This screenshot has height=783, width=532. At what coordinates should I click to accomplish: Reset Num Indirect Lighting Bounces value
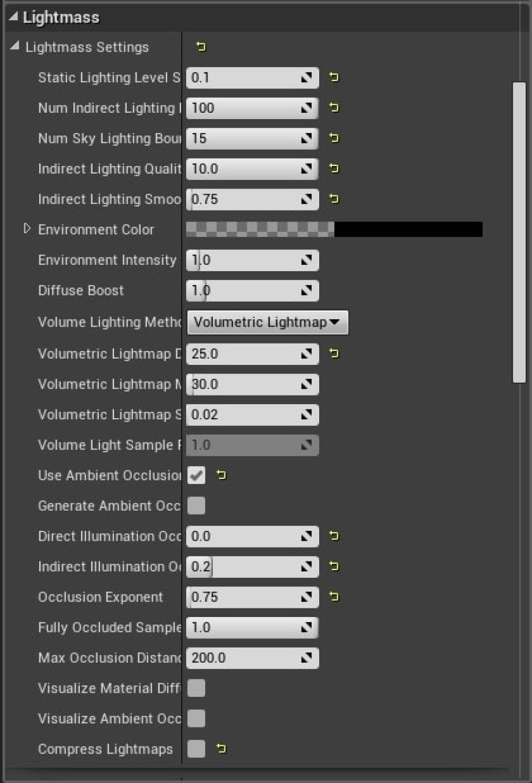(x=334, y=108)
